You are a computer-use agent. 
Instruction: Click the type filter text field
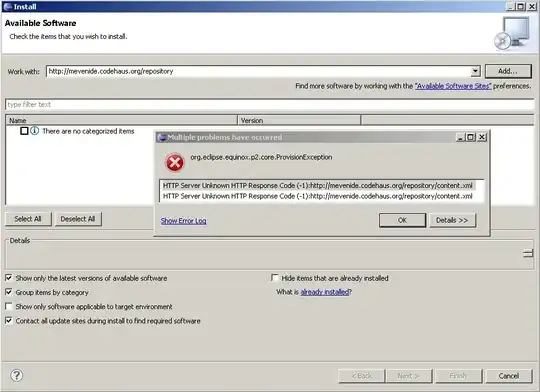point(270,104)
